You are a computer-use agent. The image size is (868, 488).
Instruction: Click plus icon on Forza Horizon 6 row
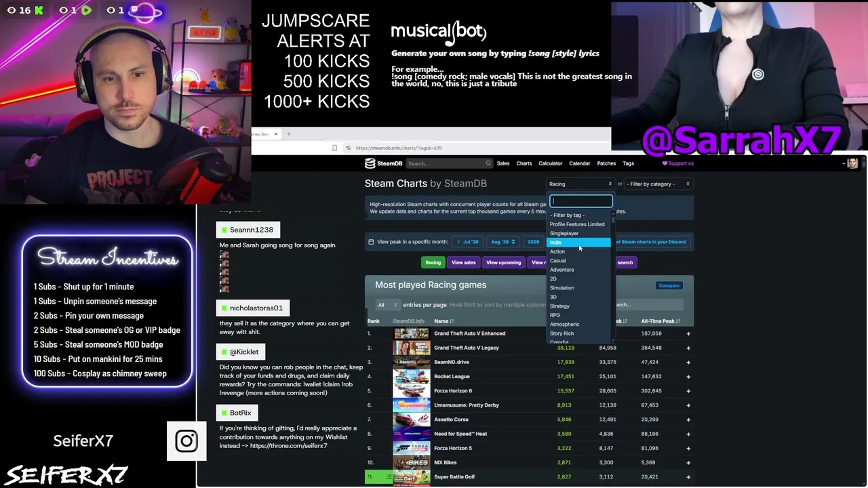(688, 391)
